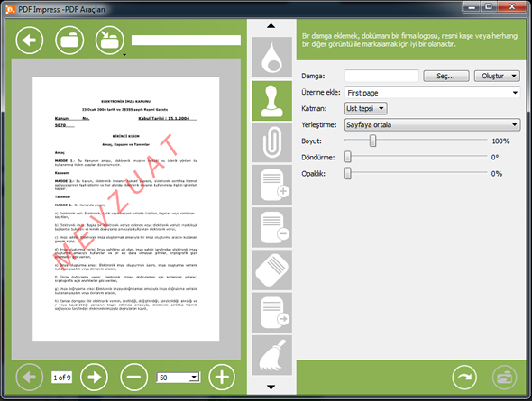
Task: Open the Üzerine ekle 'First page' dropdown
Action: [x=433, y=93]
